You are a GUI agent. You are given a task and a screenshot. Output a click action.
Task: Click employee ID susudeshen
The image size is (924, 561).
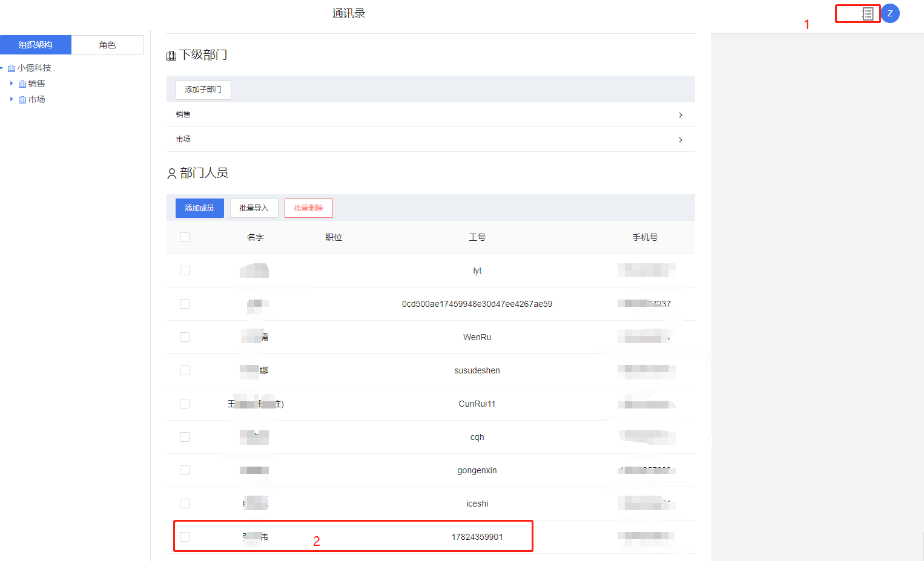click(477, 370)
